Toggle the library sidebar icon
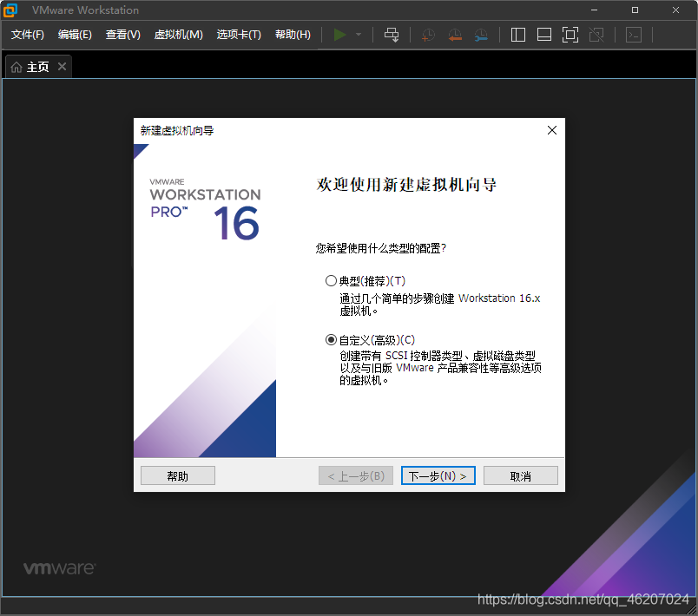The image size is (698, 616). coord(517,35)
